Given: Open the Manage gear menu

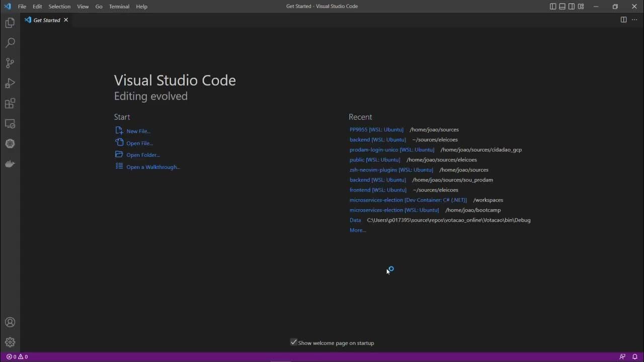Looking at the screenshot, I should [x=10, y=342].
